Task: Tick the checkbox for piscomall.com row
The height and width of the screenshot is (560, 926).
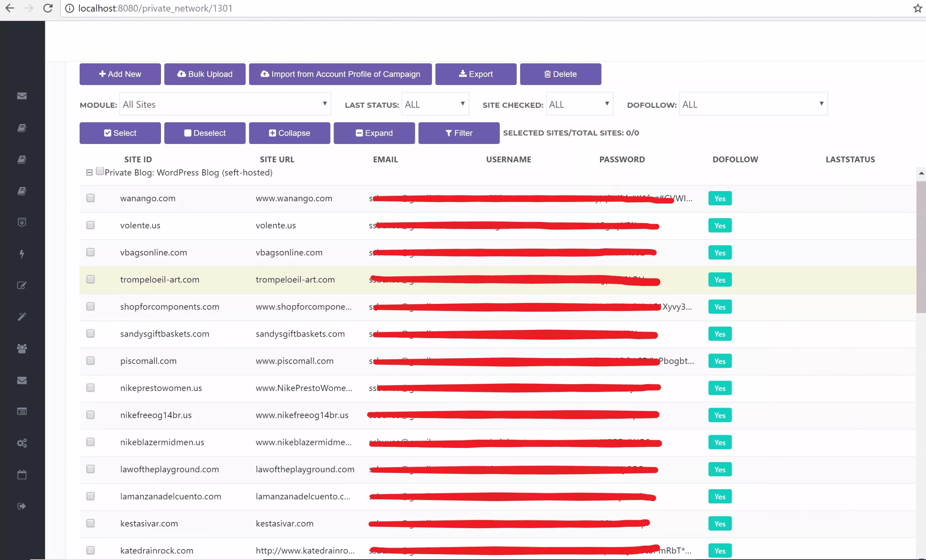Action: tap(90, 361)
